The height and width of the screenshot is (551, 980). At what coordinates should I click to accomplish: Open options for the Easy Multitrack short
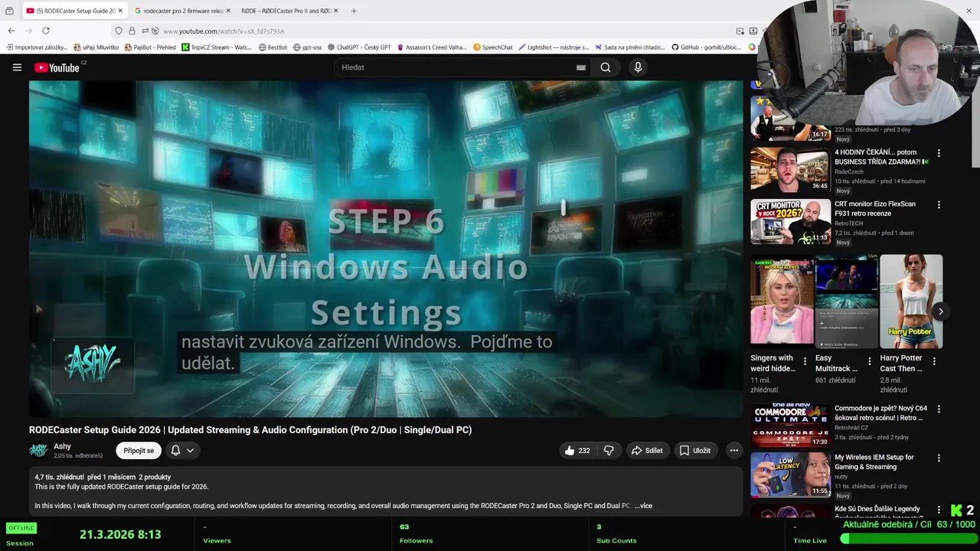click(869, 361)
